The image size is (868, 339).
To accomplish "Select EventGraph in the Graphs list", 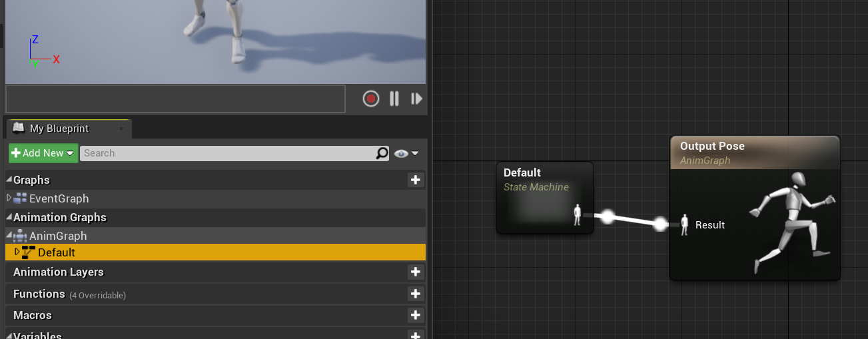I will [59, 198].
